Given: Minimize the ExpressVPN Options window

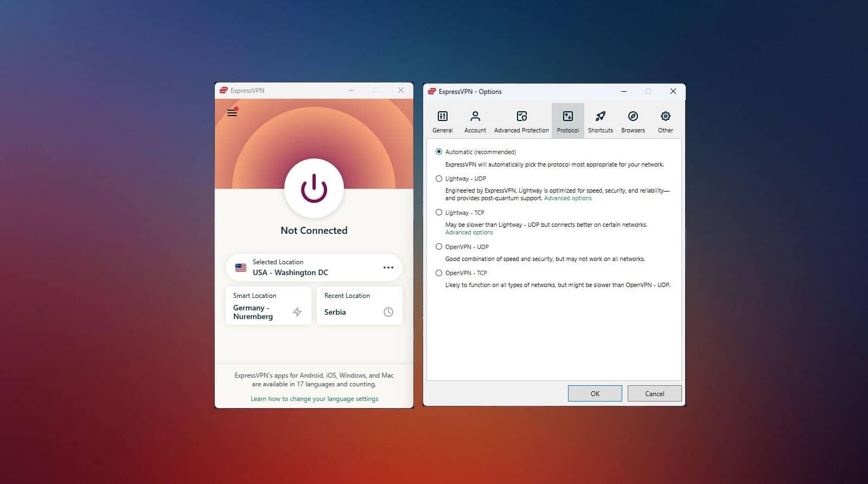Looking at the screenshot, I should (x=624, y=91).
